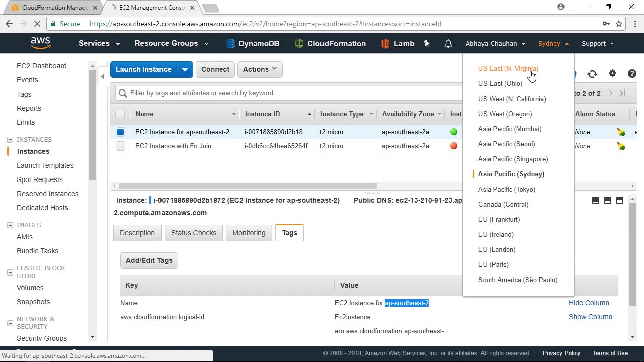Click the red state indicator for Fn Join instance
The width and height of the screenshot is (644, 362).
(x=454, y=146)
